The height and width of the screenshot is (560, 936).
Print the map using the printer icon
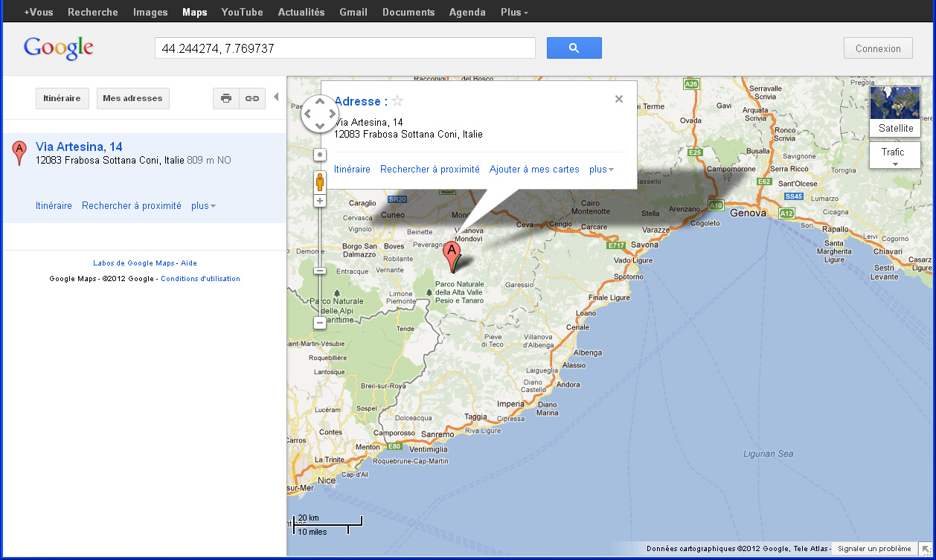(x=226, y=98)
